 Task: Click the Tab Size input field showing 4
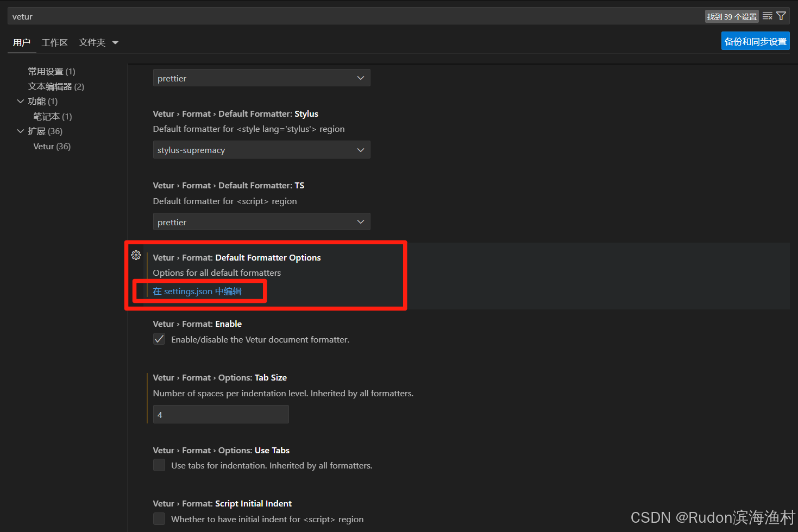tap(221, 414)
